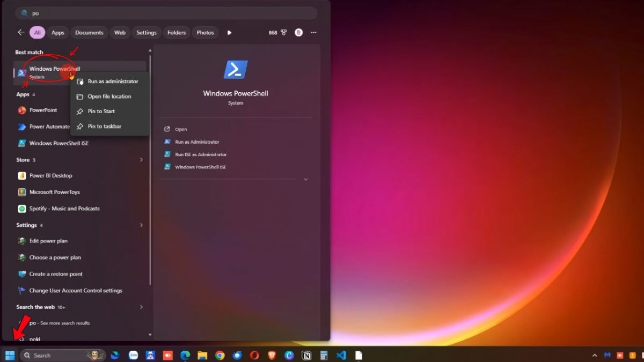Open Spotify - Music and Podcasts result
The image size is (644, 362).
pos(80,209)
